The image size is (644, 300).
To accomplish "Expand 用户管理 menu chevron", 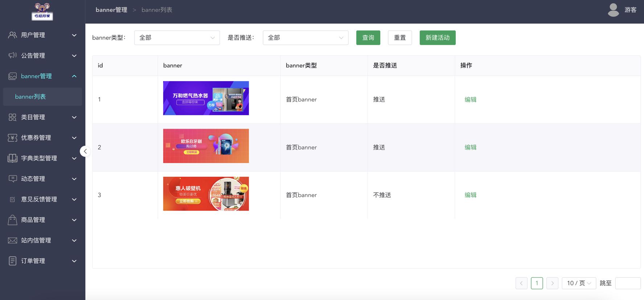I will click(x=74, y=35).
